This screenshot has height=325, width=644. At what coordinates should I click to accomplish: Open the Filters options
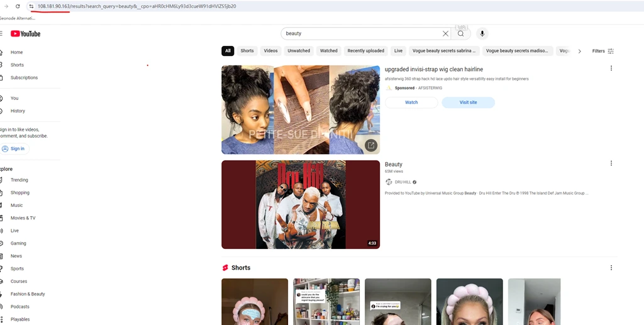pos(602,51)
